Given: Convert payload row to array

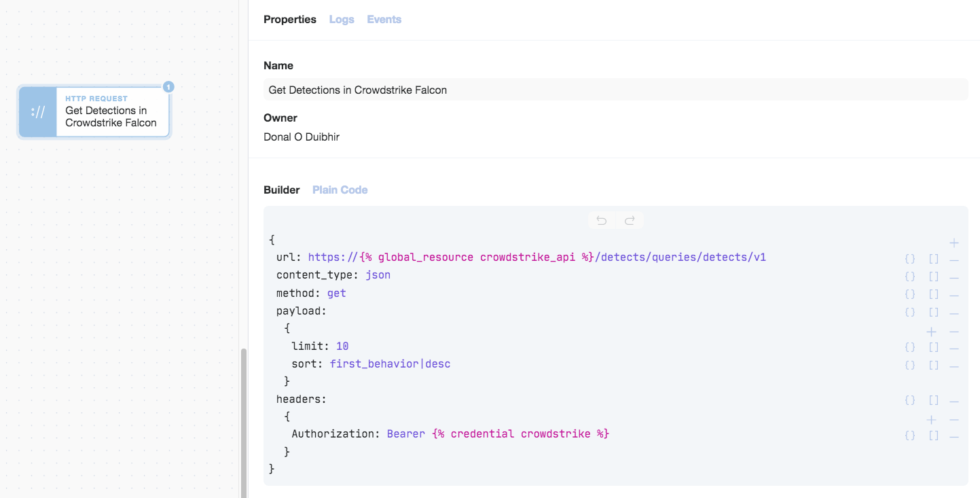Looking at the screenshot, I should point(934,312).
